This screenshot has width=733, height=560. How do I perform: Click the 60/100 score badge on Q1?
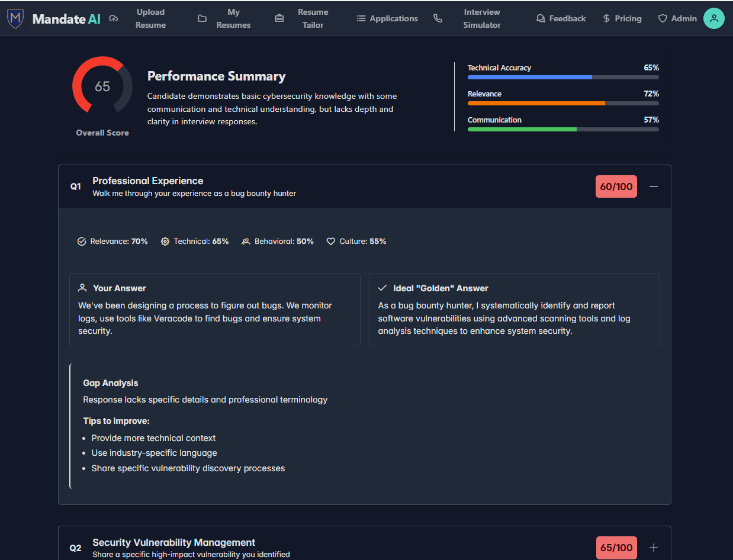(616, 186)
